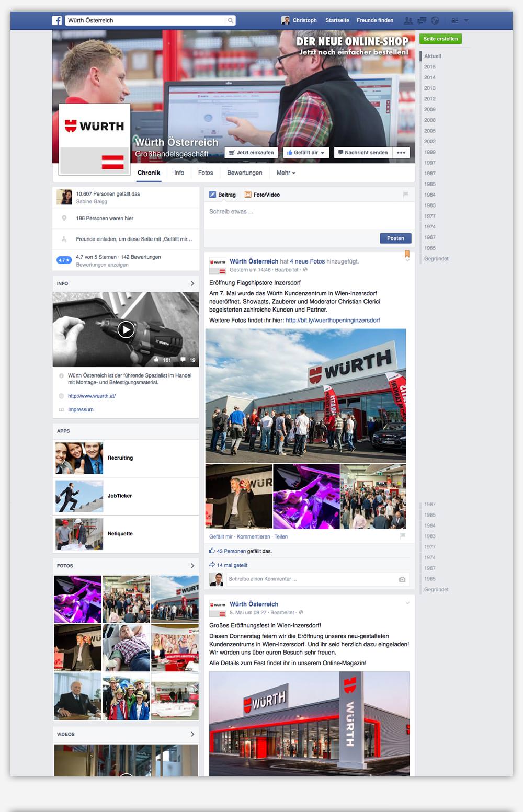Click the thumbs-up icon next to 43 Personen

click(212, 551)
